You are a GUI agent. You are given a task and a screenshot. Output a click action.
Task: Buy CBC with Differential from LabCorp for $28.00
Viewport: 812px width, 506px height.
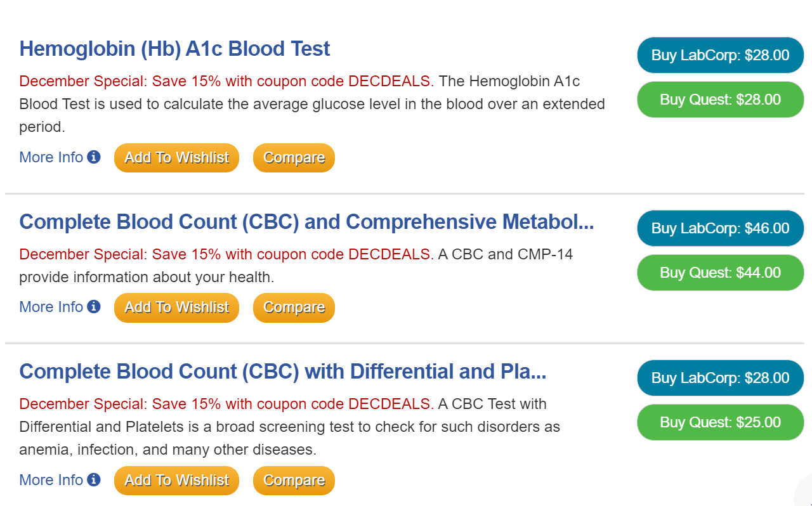click(720, 377)
